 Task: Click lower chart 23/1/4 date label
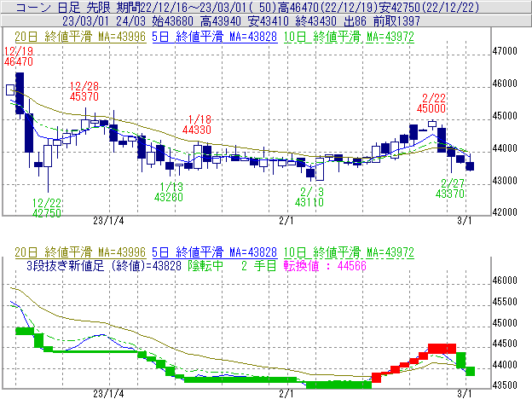pyautogui.click(x=108, y=394)
